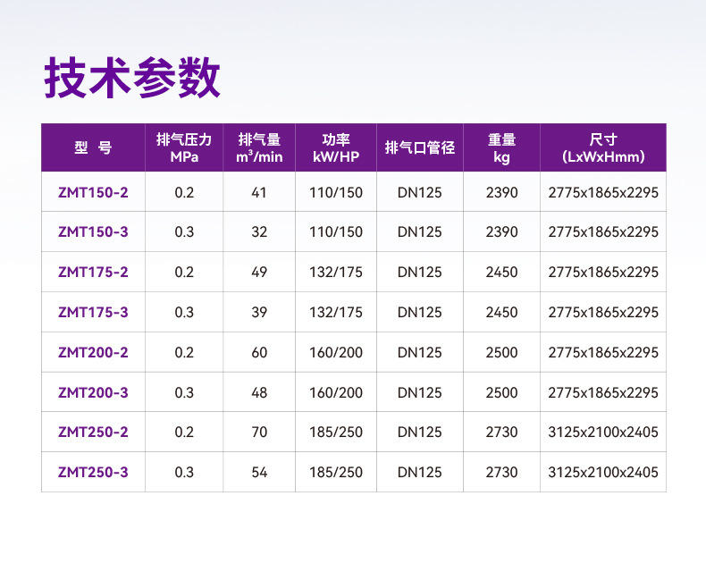Click pressure 0.2 in ZMT200-2 row

point(184,352)
